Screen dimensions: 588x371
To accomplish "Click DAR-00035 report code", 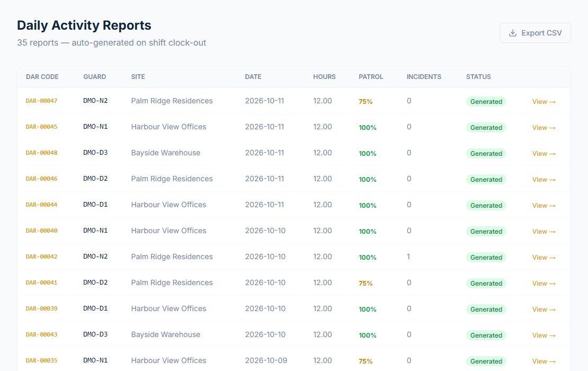I will [x=42, y=360].
